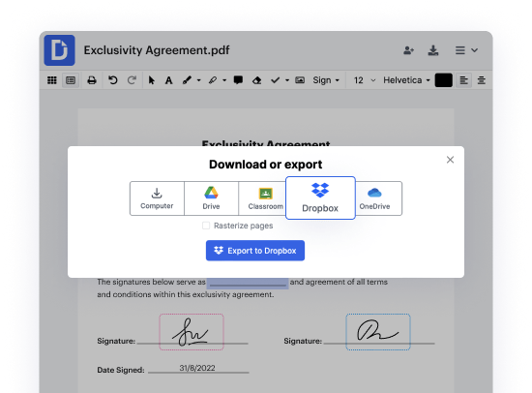Expand the draw tool options arrow
This screenshot has width=532, height=393.
point(199,80)
